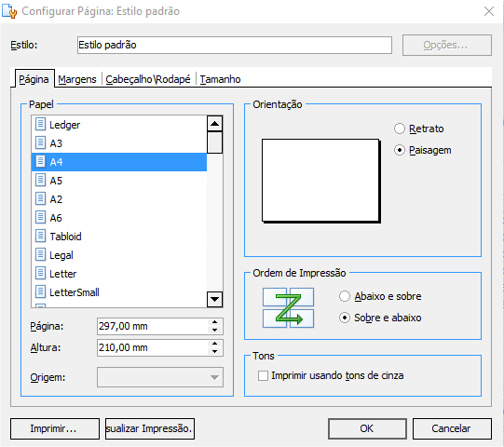Click the paper list scroll down arrow
The image size is (504, 447).
[214, 300]
